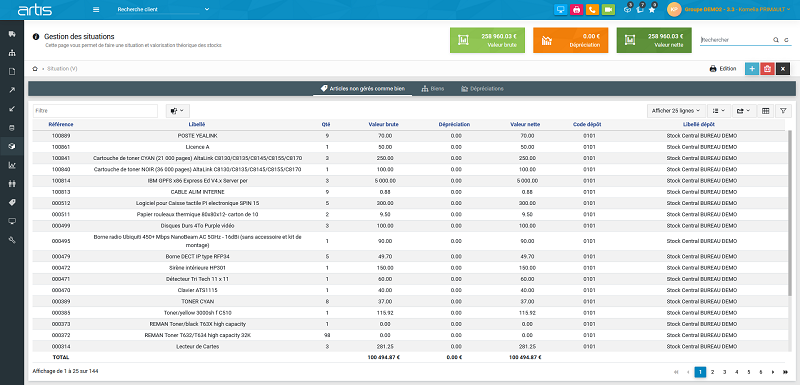Screen dimensions: 800x385
Task: Select the POSTE YEALINK row
Action: tap(409, 136)
